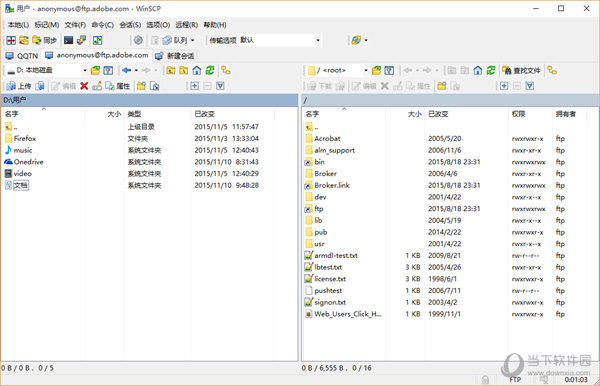Open the preferences gear icon
The image size is (600, 386).
[x=138, y=40]
